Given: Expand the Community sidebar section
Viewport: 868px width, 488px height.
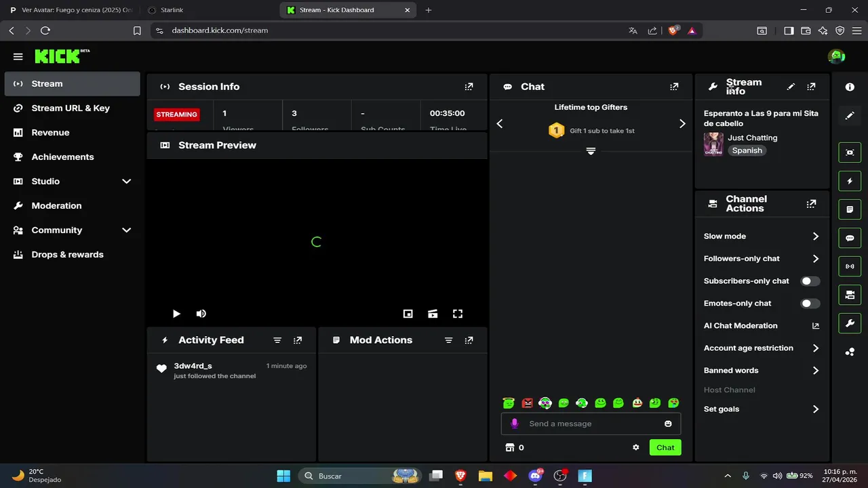Looking at the screenshot, I should pyautogui.click(x=126, y=230).
